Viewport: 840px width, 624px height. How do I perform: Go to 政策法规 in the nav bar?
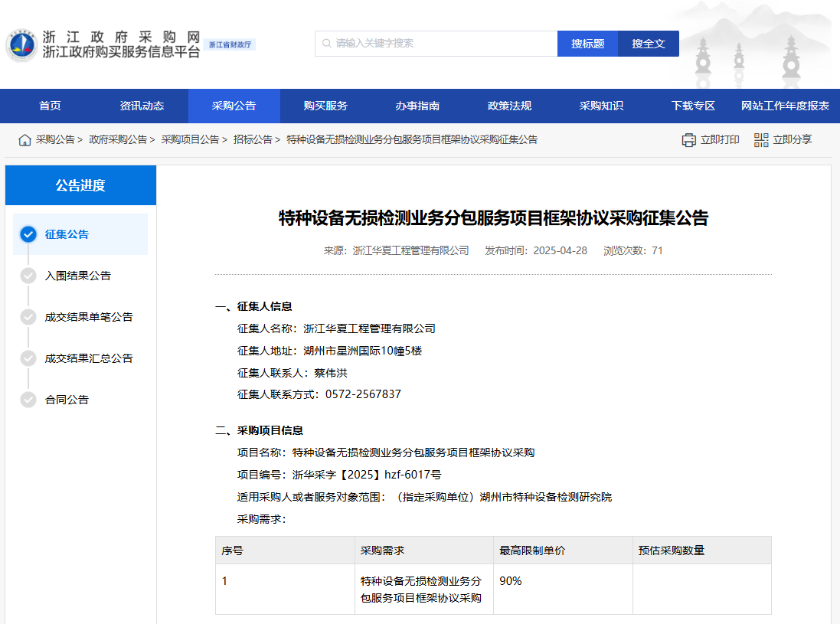509,106
